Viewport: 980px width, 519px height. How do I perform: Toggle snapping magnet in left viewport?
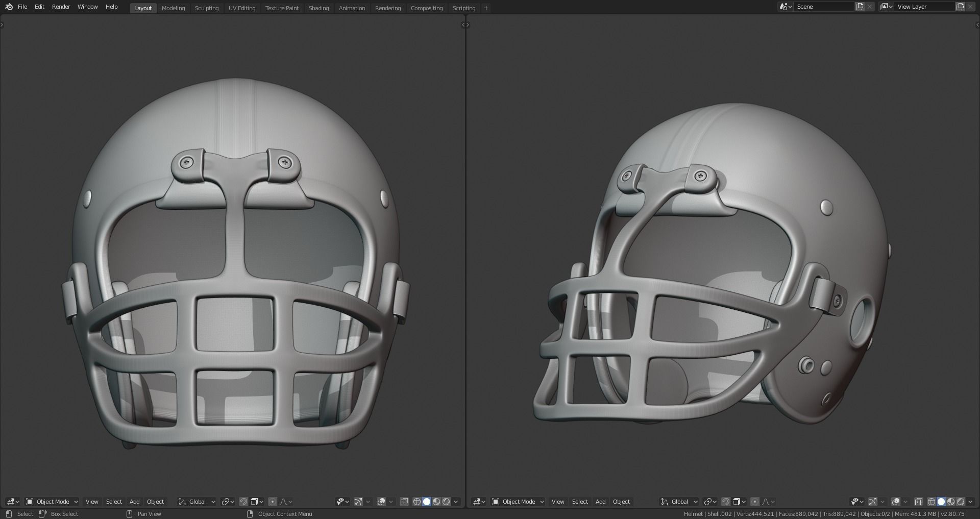[243, 502]
